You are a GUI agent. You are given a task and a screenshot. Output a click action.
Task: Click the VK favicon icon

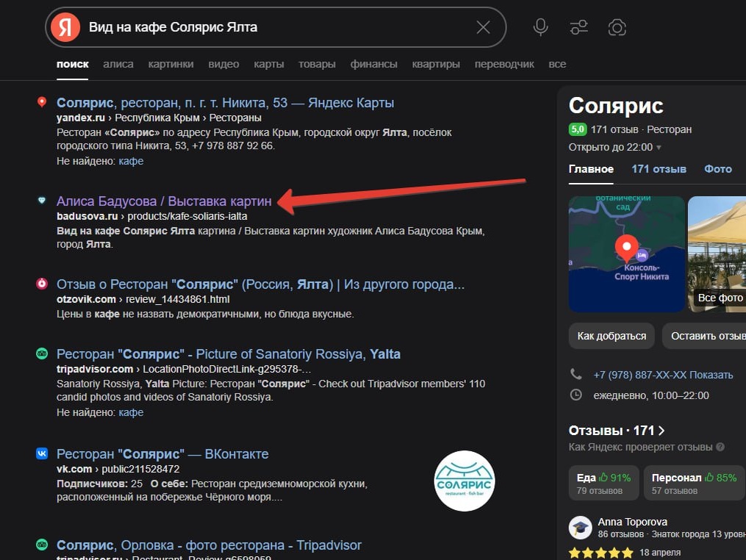pos(42,453)
